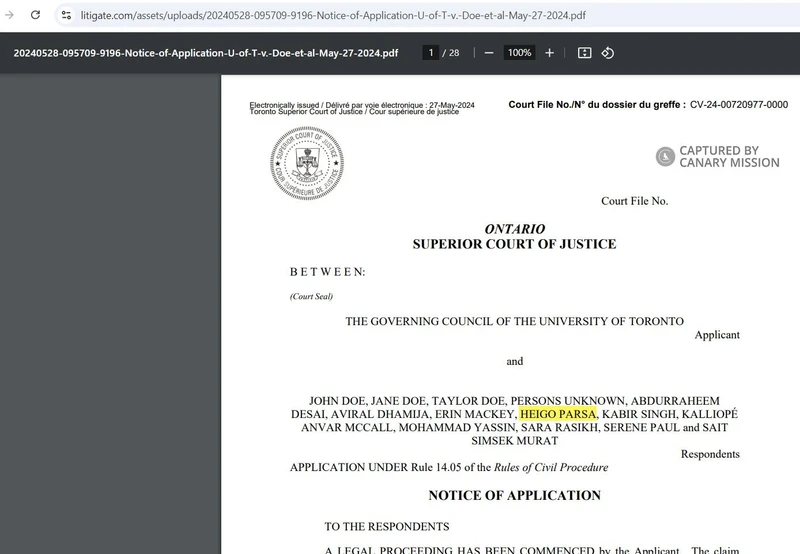Viewport: 800px width, 554px height.
Task: Click the total page count 28
Action: pos(454,53)
